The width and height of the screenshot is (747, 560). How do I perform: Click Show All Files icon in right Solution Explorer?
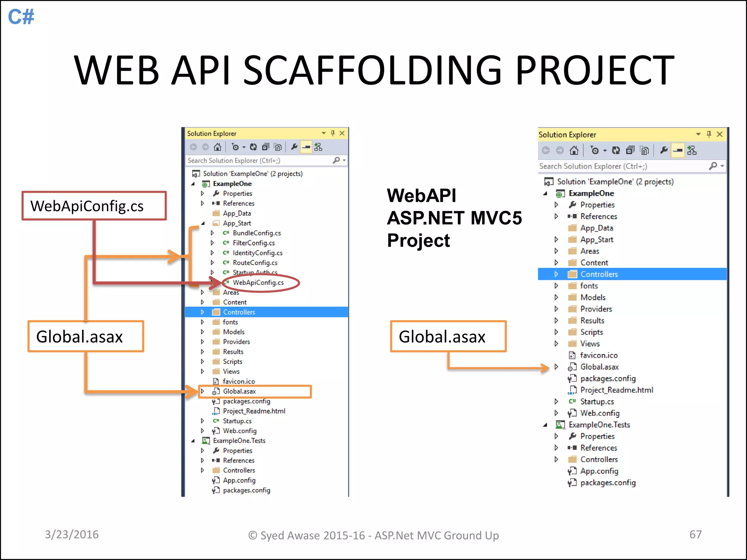pyautogui.click(x=645, y=150)
